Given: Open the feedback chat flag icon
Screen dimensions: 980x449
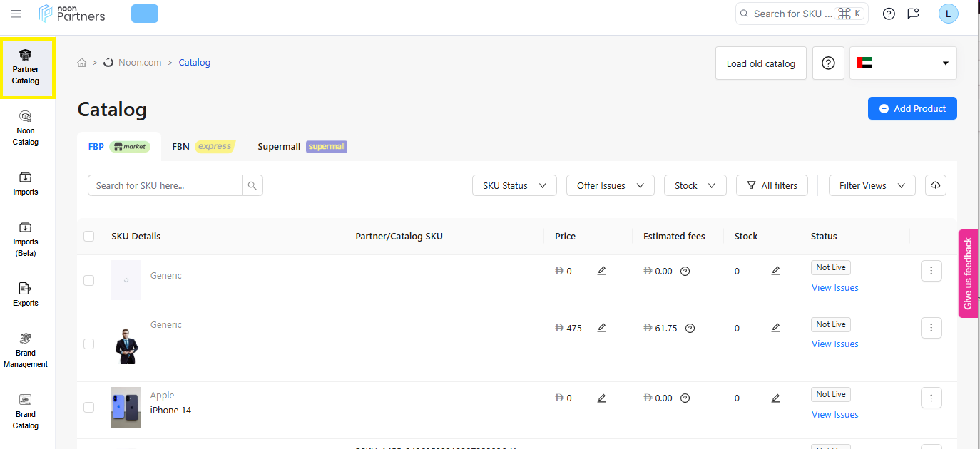Looking at the screenshot, I should [x=913, y=14].
